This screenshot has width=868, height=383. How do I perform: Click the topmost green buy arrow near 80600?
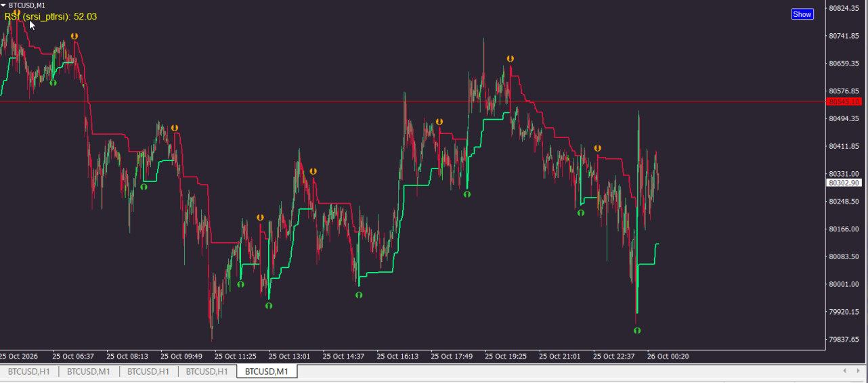coord(53,83)
